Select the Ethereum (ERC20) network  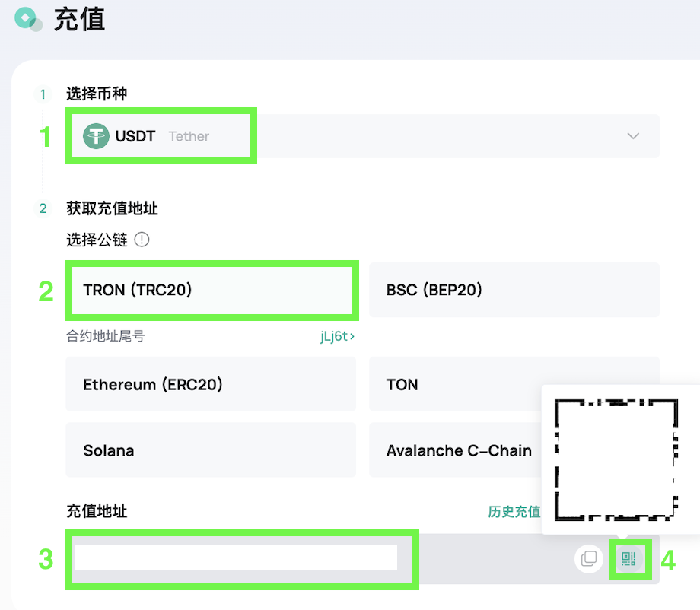coord(212,384)
